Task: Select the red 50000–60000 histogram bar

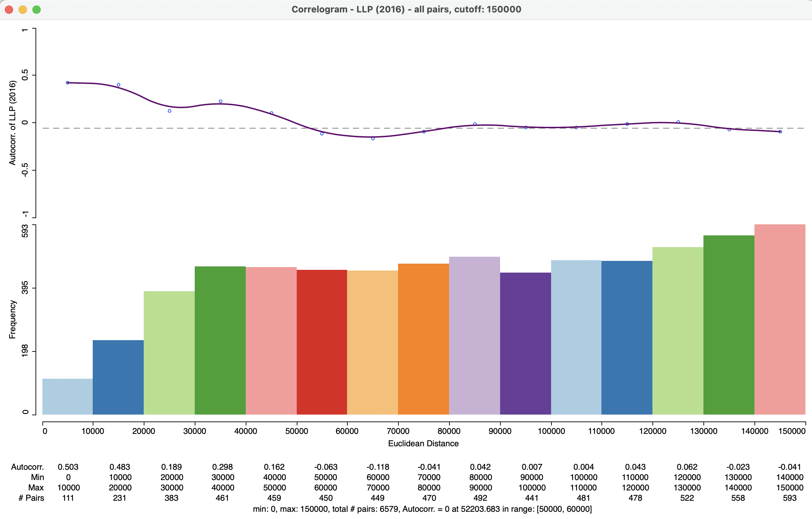Action: (x=322, y=342)
